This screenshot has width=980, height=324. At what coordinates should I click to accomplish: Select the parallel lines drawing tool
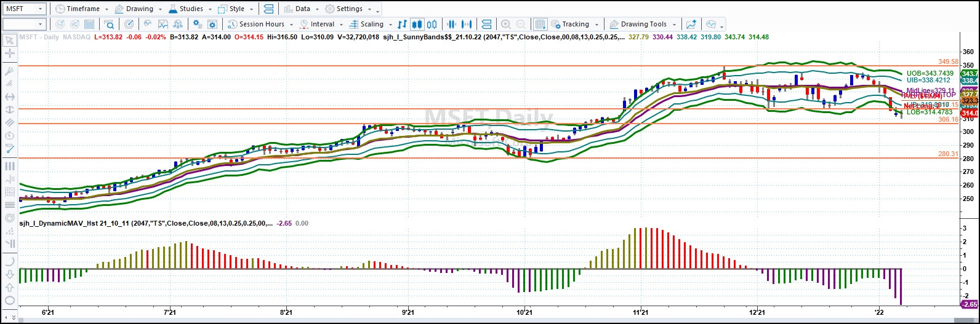click(10, 84)
